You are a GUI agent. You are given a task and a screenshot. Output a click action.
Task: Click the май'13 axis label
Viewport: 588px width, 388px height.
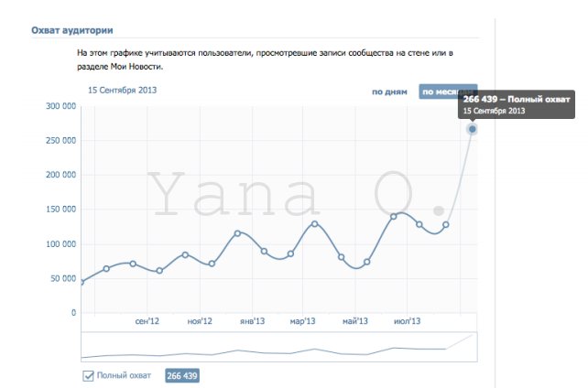click(x=354, y=322)
